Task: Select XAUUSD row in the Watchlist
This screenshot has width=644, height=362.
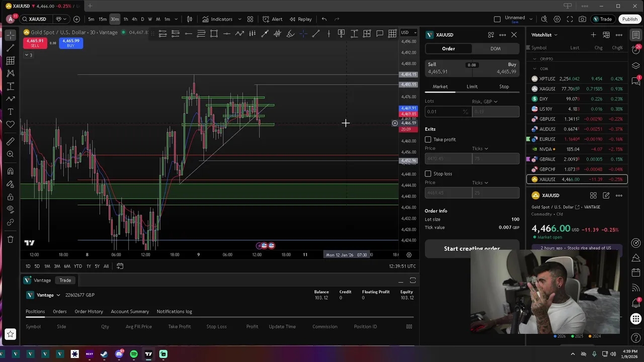Action: coord(577,179)
